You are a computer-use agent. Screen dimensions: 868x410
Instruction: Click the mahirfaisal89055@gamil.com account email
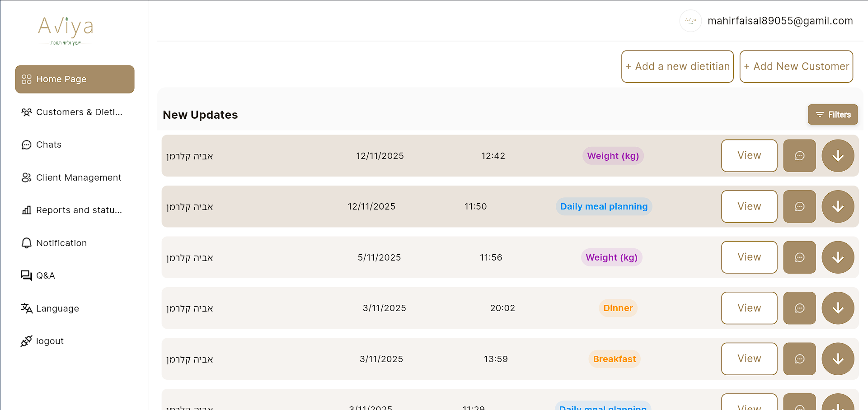tap(780, 21)
